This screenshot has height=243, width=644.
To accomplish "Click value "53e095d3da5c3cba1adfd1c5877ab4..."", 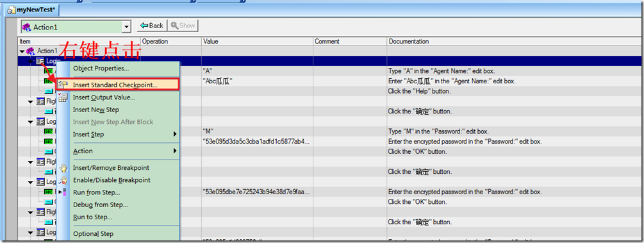I will [257, 142].
